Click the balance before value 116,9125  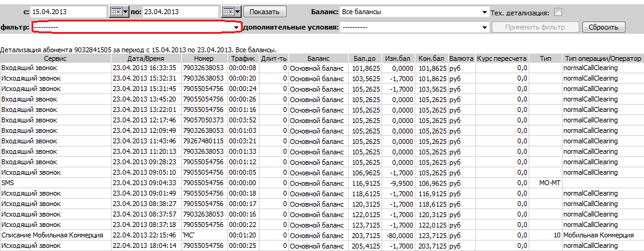[365, 183]
